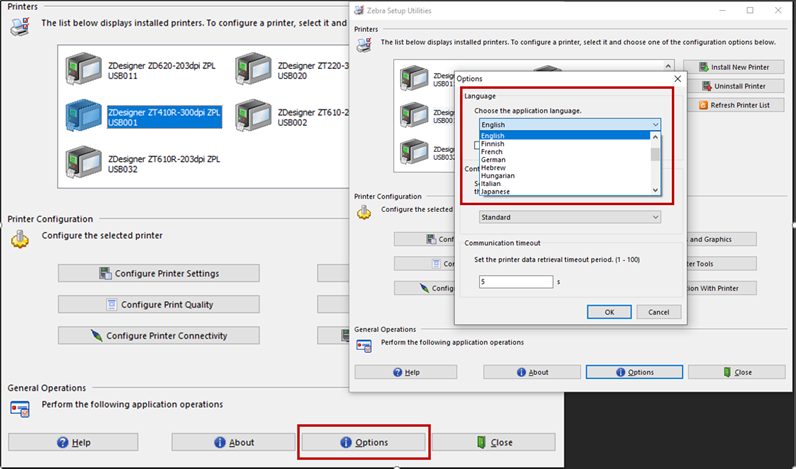The image size is (796, 469).
Task: Click Printers section icon in Zebra Setup Utilities window
Action: 363,45
